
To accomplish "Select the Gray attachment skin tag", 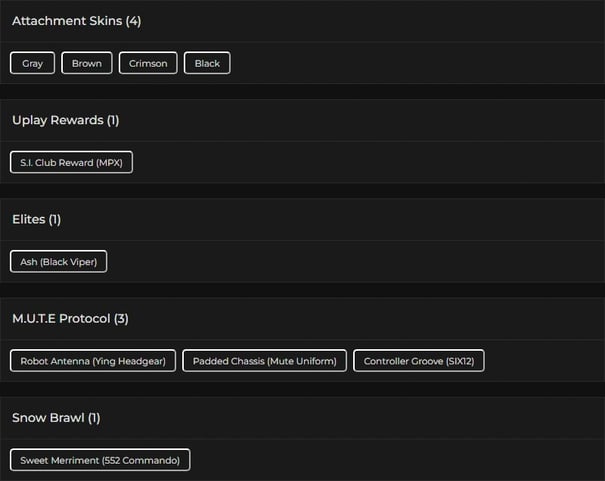I will pyautogui.click(x=32, y=63).
